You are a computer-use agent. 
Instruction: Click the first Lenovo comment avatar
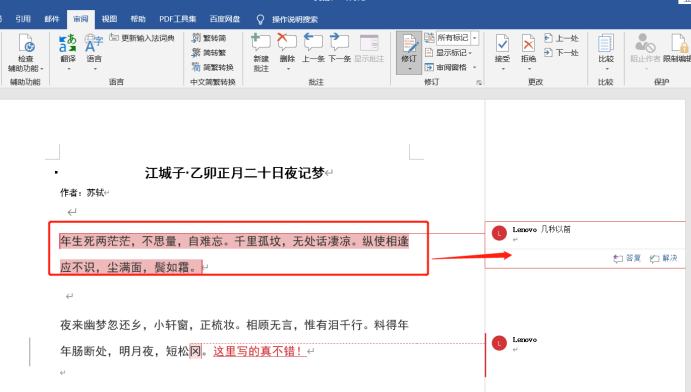coord(499,233)
